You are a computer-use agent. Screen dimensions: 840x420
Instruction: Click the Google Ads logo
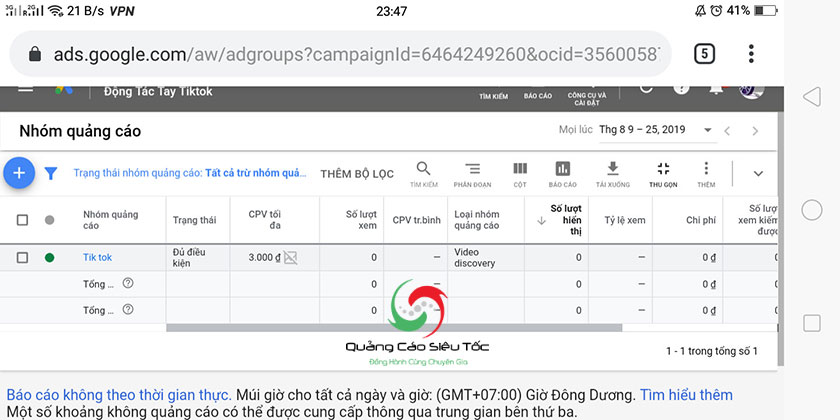(64, 90)
